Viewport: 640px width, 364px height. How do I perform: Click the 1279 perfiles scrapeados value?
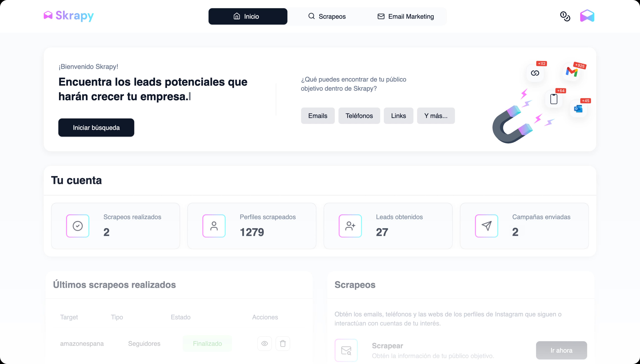pos(252,232)
